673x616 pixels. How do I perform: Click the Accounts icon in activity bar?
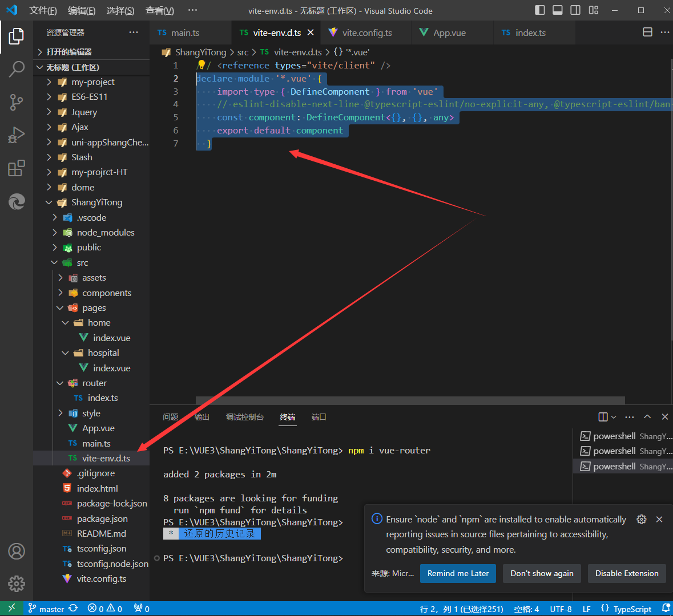(17, 551)
